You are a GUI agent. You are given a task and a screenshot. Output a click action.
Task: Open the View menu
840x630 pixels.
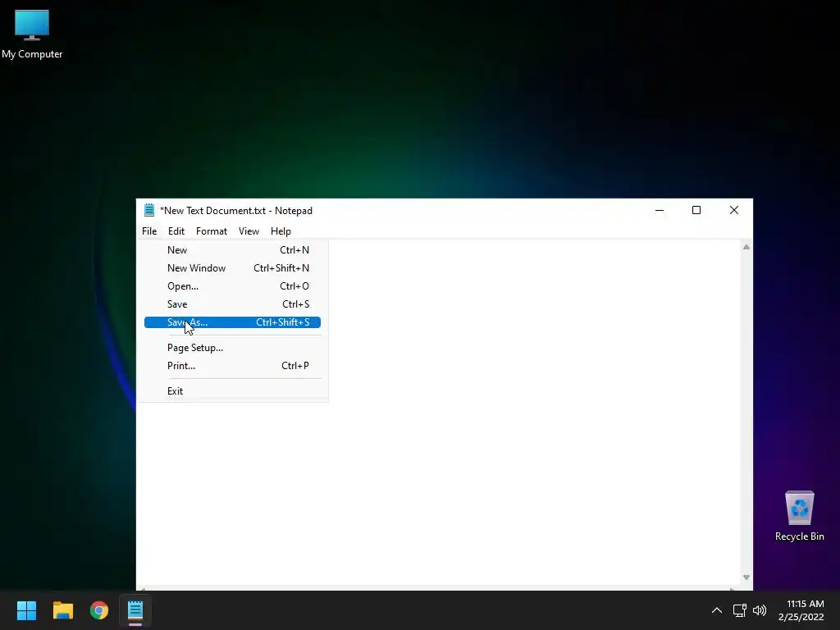(x=249, y=231)
